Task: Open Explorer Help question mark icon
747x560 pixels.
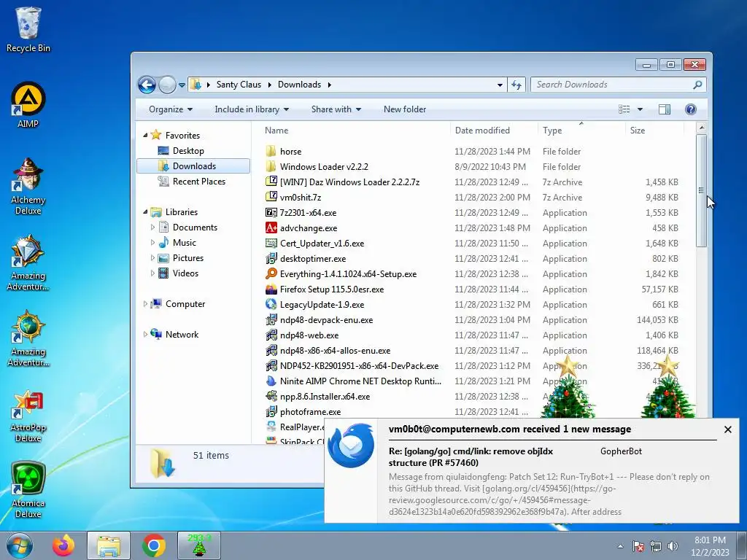Action: tap(690, 109)
